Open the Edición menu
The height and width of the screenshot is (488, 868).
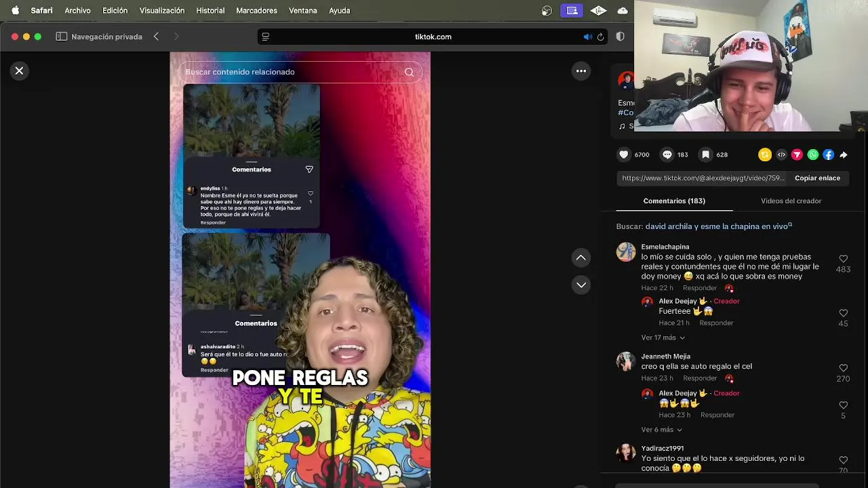click(x=115, y=10)
